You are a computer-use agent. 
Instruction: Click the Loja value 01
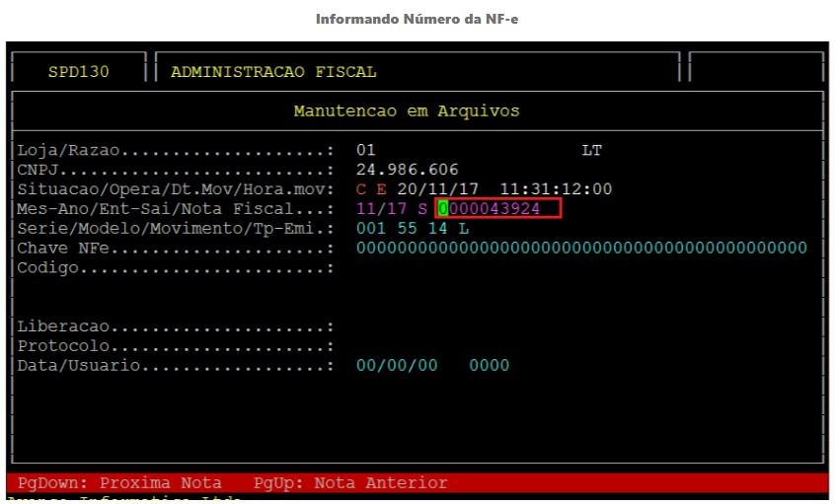[x=366, y=150]
